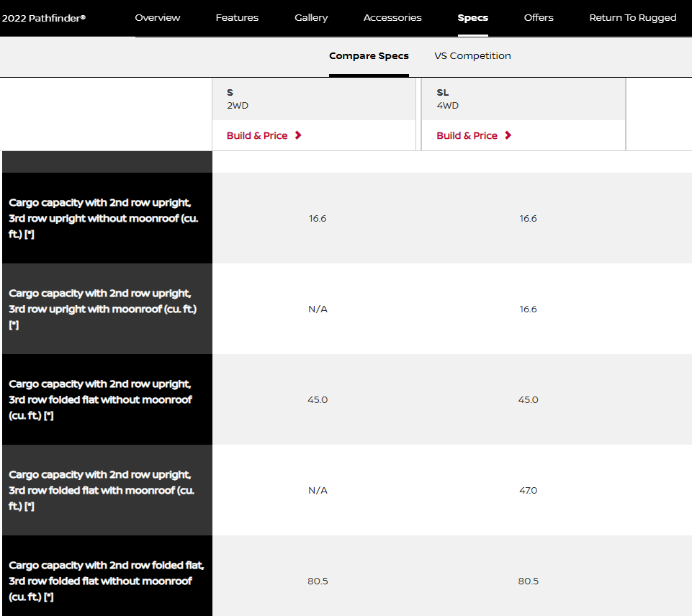Open footnote marker for 3rd row upright with moonroof
The width and height of the screenshot is (692, 616).
14,325
